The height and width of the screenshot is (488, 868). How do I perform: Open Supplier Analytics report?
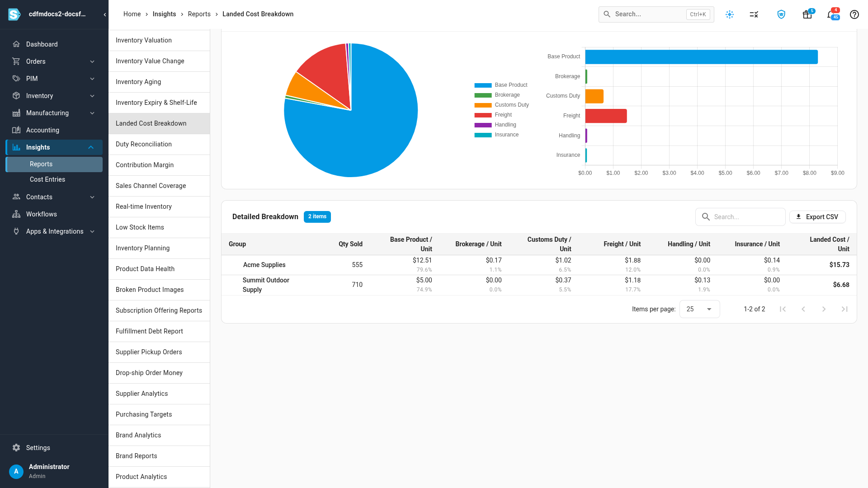[159, 394]
